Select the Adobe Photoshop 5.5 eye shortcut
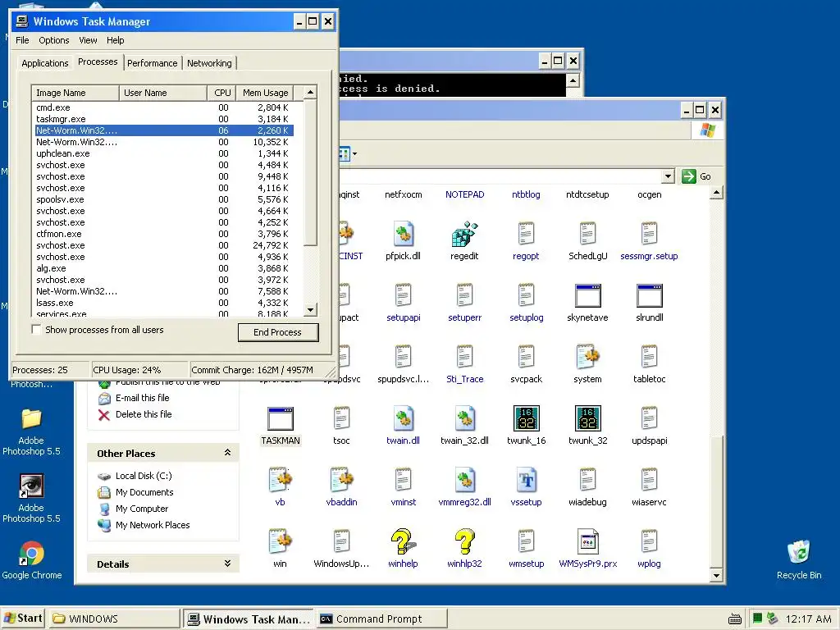The width and height of the screenshot is (840, 630). 32,486
